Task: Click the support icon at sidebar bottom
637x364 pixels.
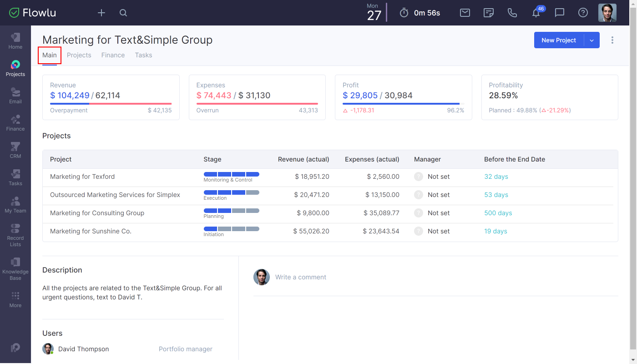Action: pyautogui.click(x=15, y=348)
